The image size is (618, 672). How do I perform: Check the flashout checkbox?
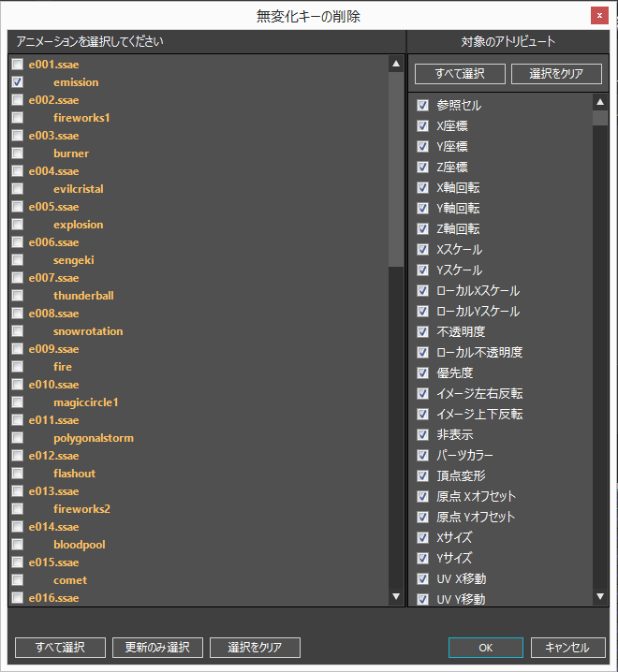click(17, 474)
